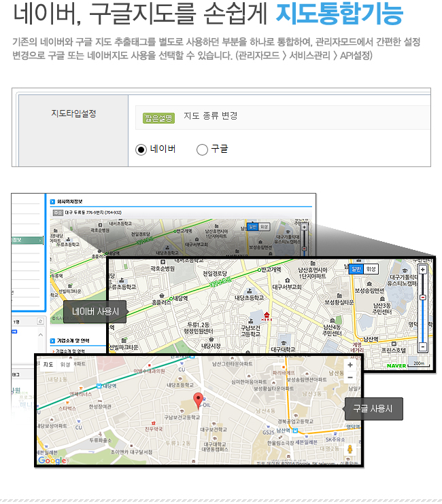Click the 지도타입설정 row label
This screenshot has height=504, width=442.
(73, 113)
